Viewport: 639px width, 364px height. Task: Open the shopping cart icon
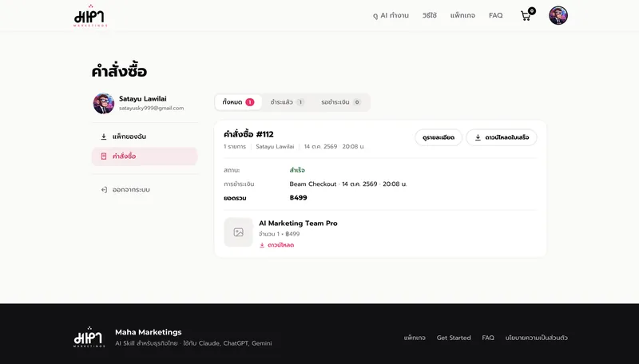click(526, 16)
